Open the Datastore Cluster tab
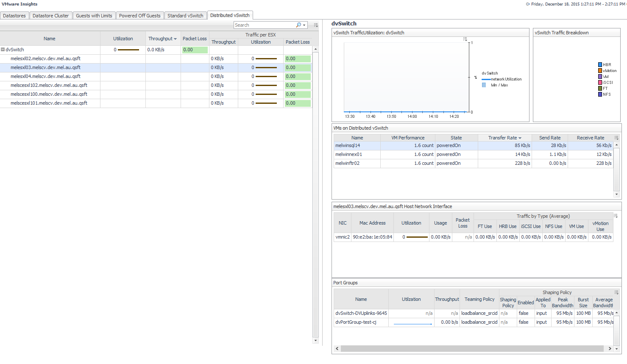 [x=50, y=16]
